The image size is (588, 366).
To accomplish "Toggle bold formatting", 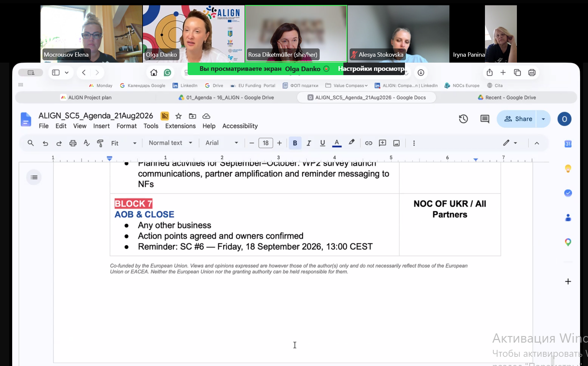I will tap(295, 143).
